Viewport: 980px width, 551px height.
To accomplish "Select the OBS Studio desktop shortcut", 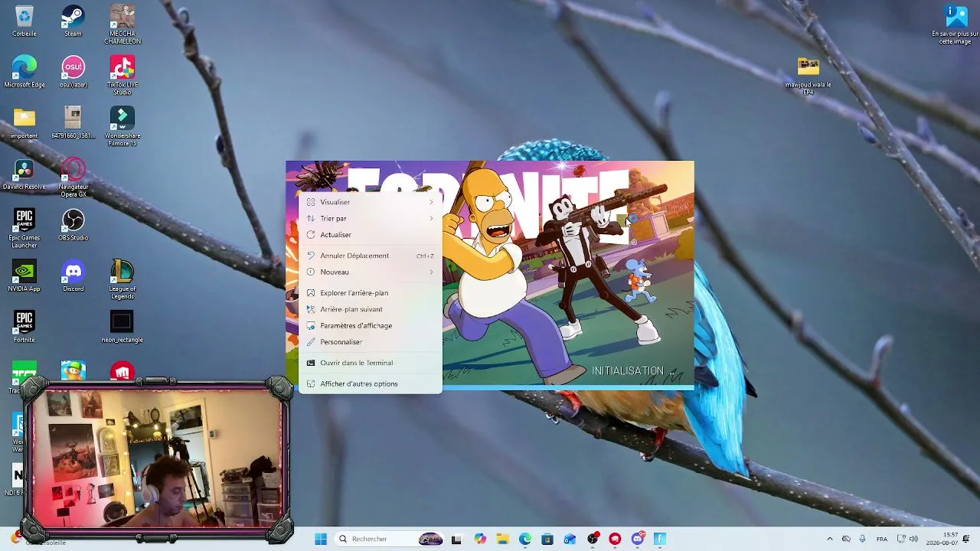I will [x=73, y=226].
